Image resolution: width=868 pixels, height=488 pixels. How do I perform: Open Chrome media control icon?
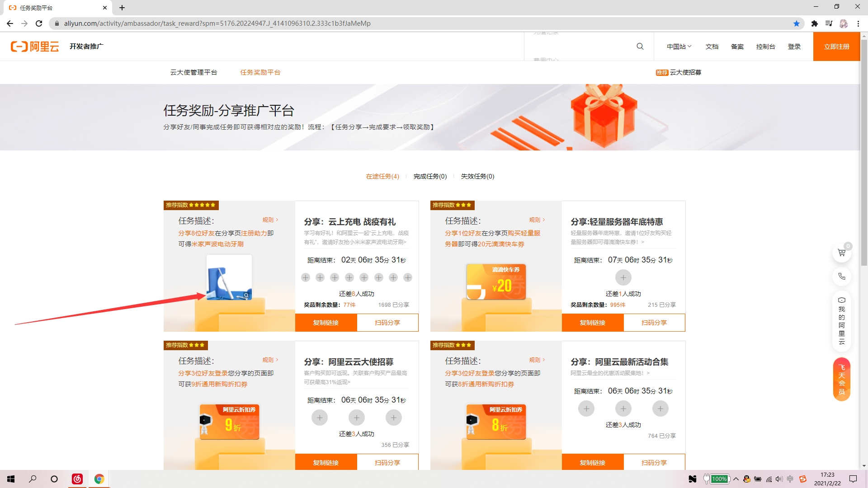coord(829,23)
